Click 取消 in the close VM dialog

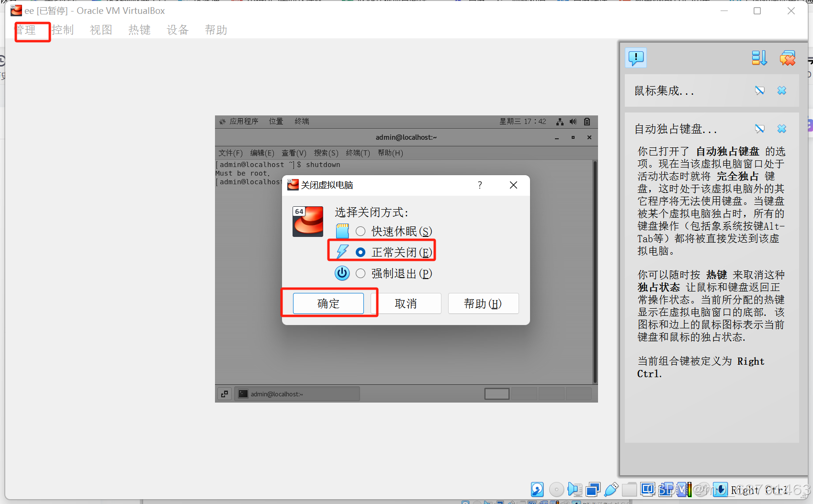pyautogui.click(x=406, y=303)
